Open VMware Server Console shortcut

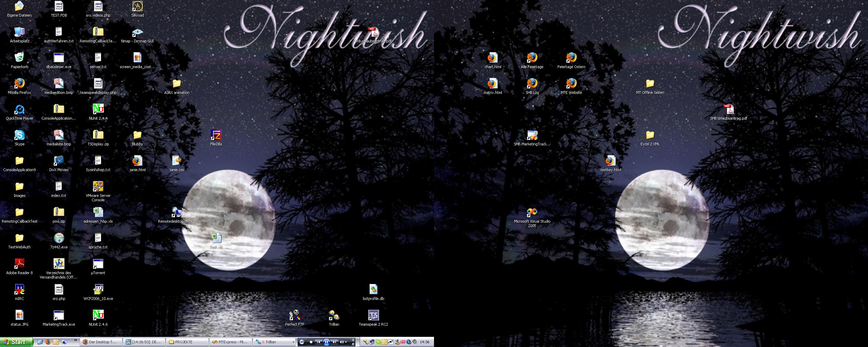coord(98,187)
